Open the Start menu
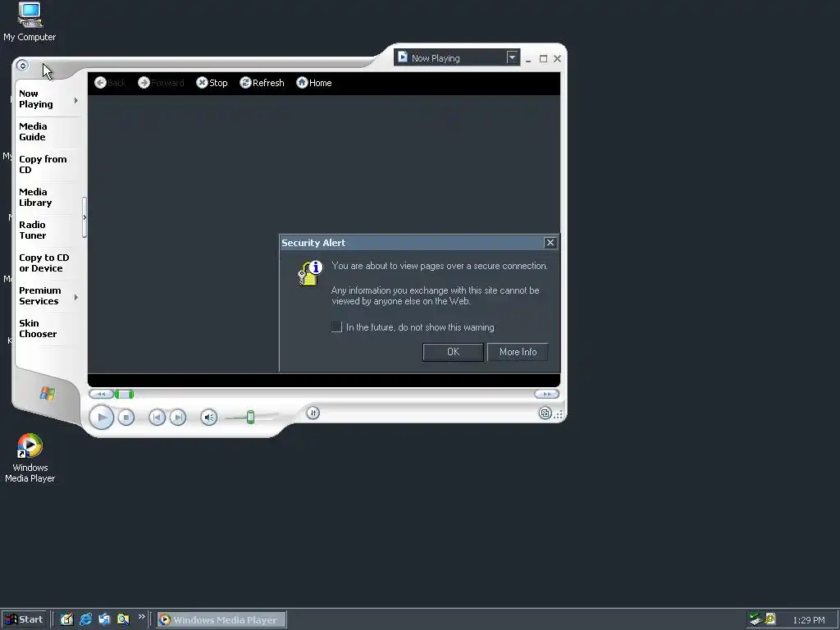The image size is (840, 630). (24, 619)
